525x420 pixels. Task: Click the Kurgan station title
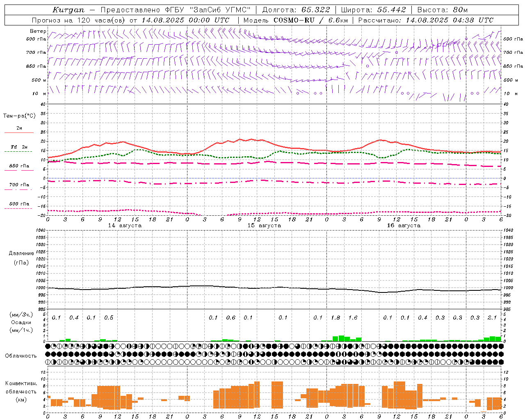[68, 10]
